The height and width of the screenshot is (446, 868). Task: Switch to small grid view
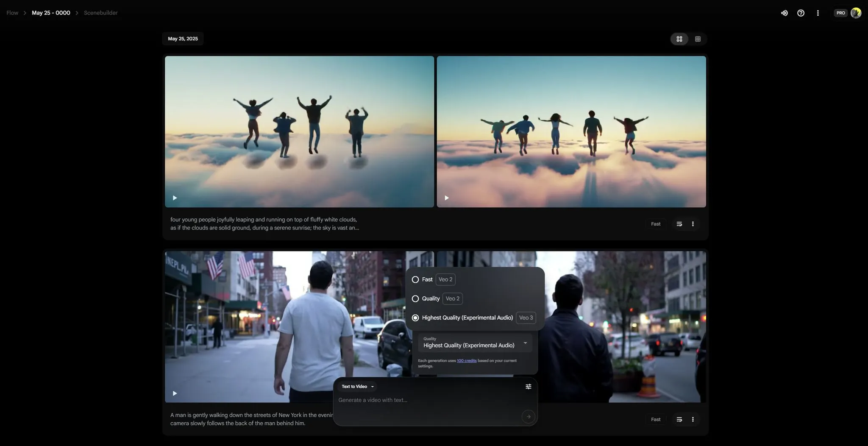point(698,39)
